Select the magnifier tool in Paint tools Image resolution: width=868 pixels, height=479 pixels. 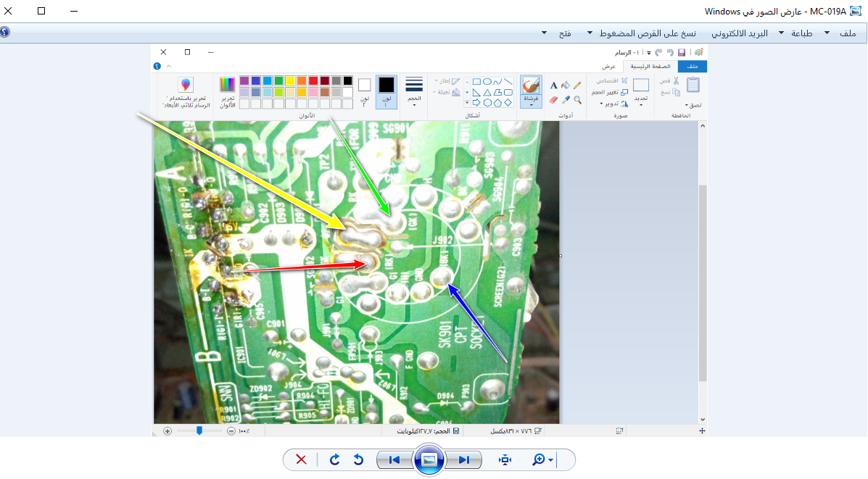(577, 100)
